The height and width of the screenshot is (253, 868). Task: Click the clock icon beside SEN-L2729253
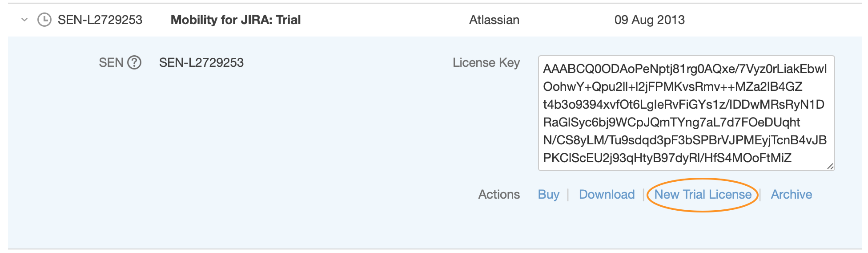[44, 20]
